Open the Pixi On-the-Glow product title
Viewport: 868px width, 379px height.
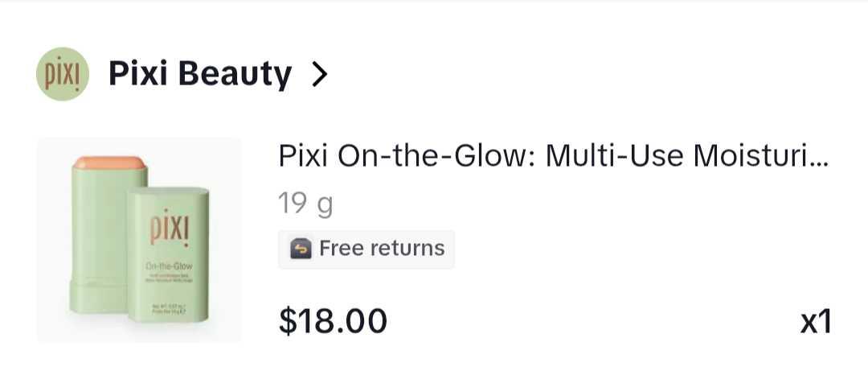click(552, 155)
